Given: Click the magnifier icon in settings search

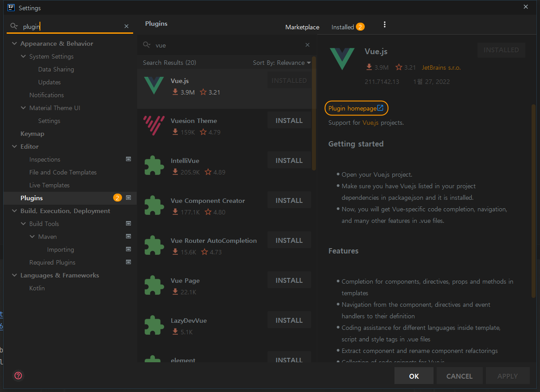Looking at the screenshot, I should click(14, 26).
